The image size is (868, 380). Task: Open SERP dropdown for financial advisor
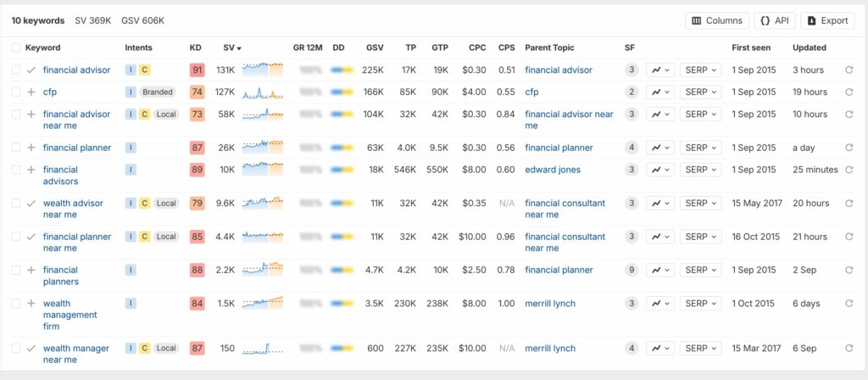coord(701,70)
